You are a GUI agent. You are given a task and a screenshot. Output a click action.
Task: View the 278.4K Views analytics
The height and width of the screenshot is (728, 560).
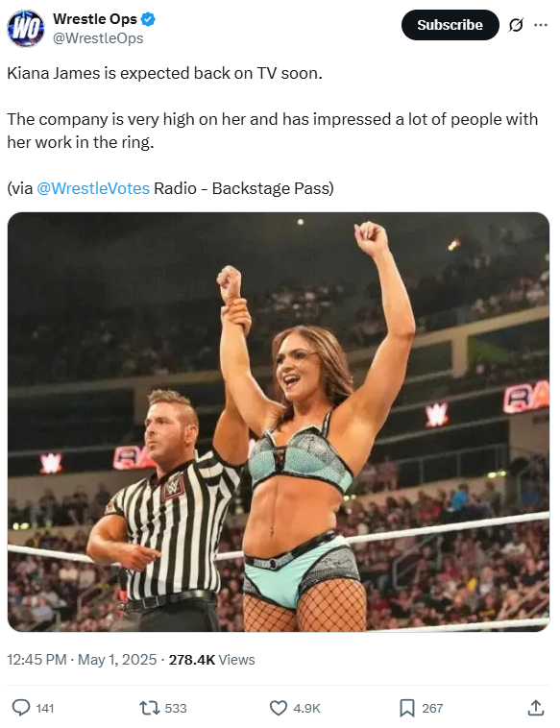click(211, 660)
